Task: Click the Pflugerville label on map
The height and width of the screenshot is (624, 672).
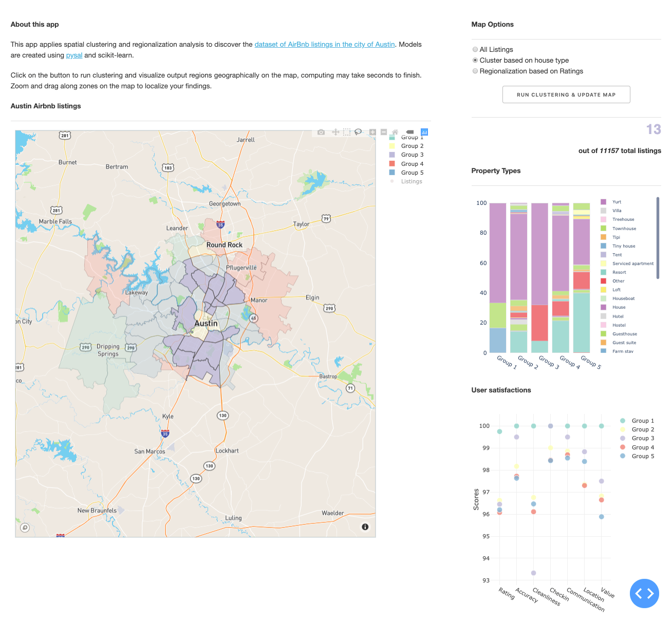Action: 241,268
